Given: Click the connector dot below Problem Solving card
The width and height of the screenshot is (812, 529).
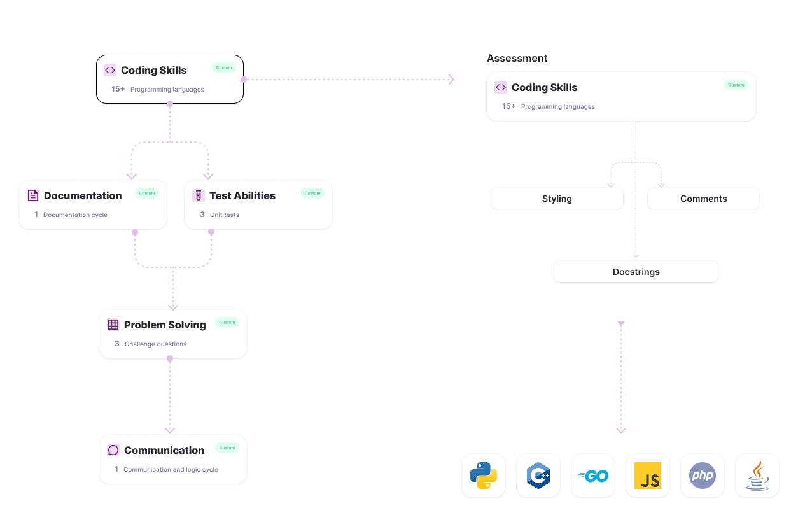Looking at the screenshot, I should pos(170,358).
